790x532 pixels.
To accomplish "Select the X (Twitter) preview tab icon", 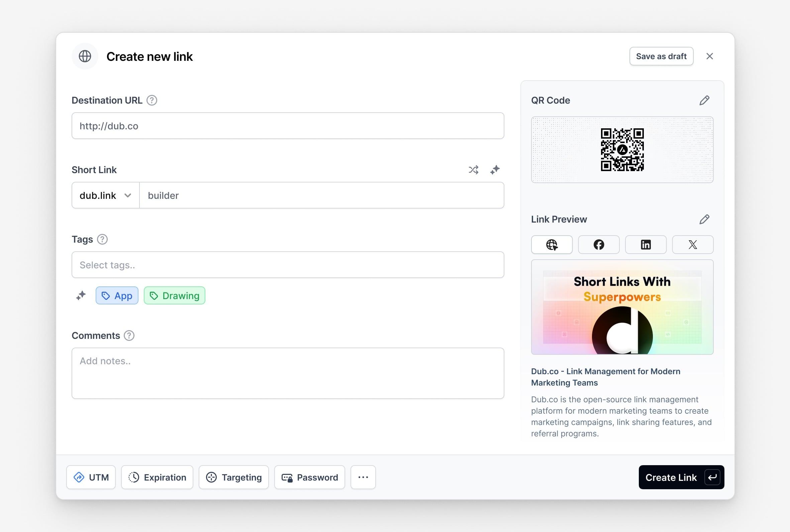I will point(693,244).
